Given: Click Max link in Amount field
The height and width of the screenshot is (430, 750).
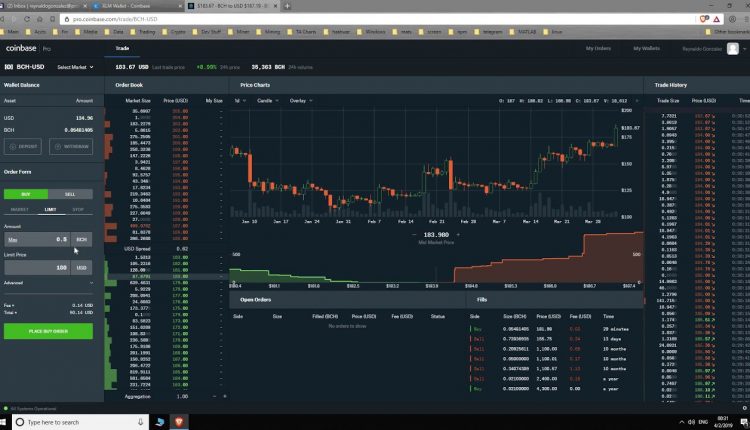Looking at the screenshot, I should coord(13,240).
